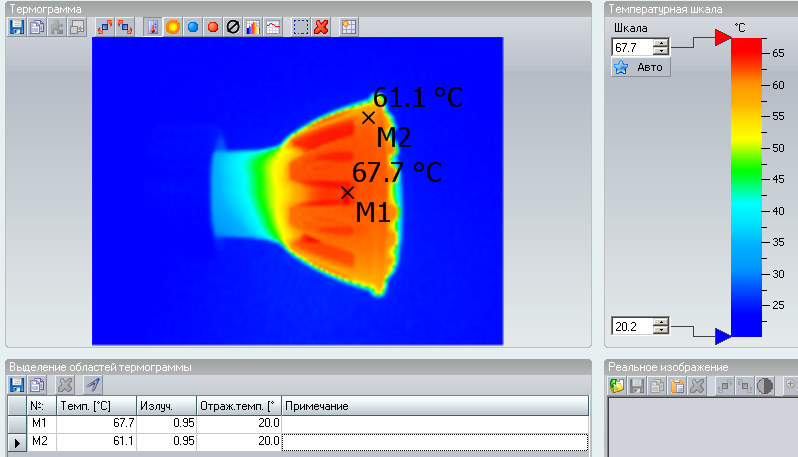The height and width of the screenshot is (457, 798).
Task: Click the magnifier zoom icon in Реальное изображение toolbar
Action: click(x=791, y=386)
